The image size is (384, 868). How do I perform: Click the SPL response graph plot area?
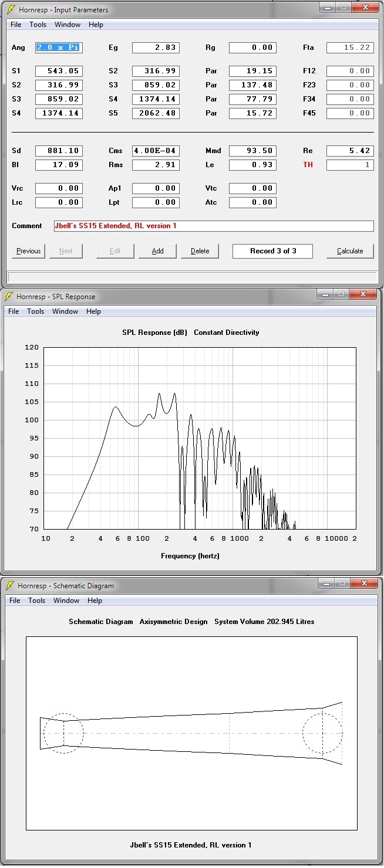[200, 438]
